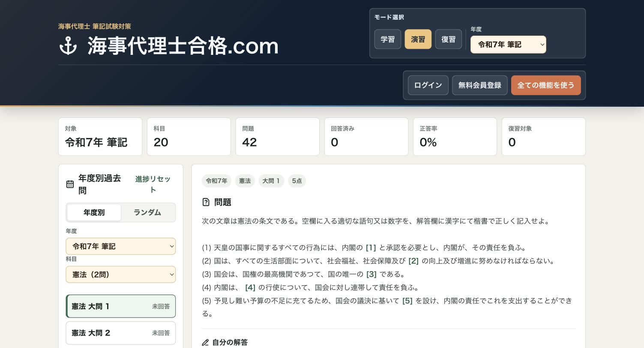This screenshot has width=644, height=348.
Task: Switch to 学習 mode
Action: [x=388, y=39]
